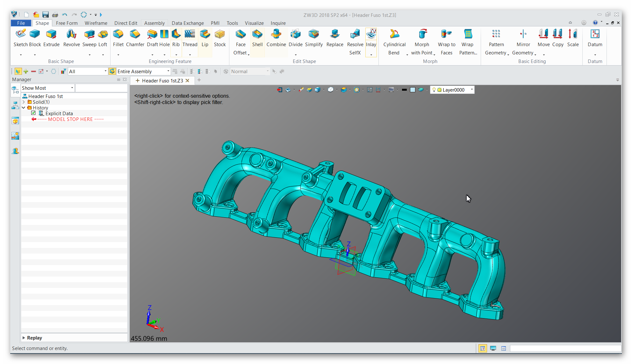The image size is (632, 364).
Task: Toggle the Layer0000 light bulb visibility
Action: pos(434,90)
